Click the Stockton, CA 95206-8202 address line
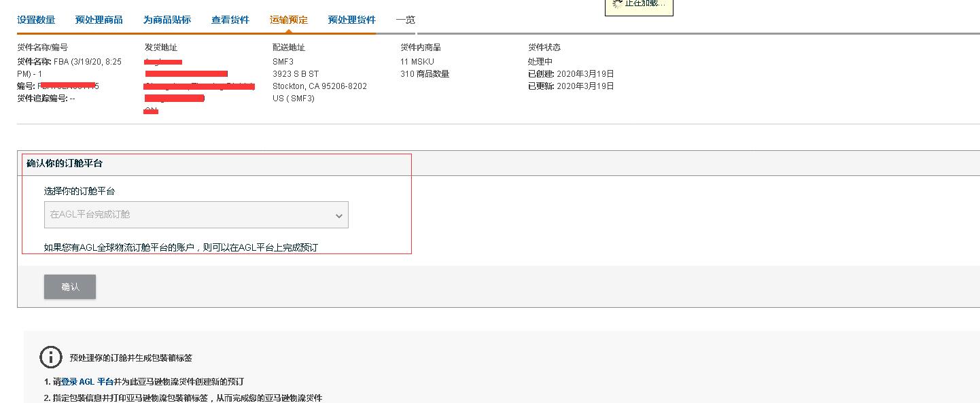980x403 pixels. [x=319, y=86]
